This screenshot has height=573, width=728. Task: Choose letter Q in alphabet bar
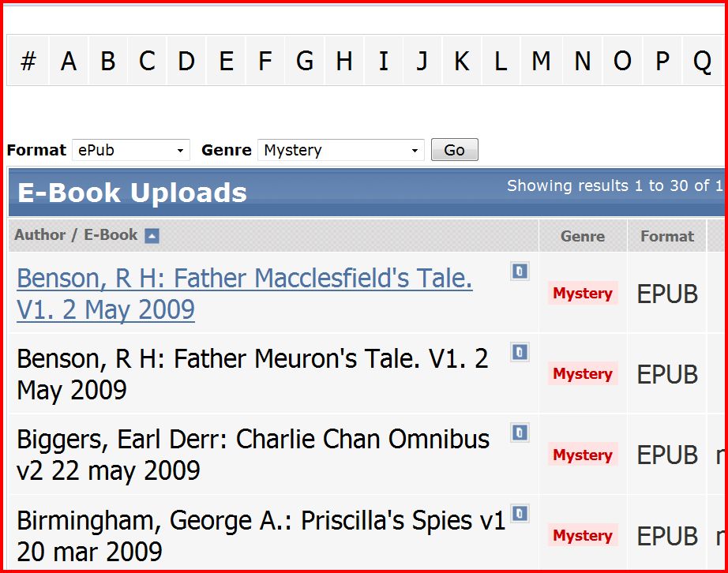tap(702, 61)
